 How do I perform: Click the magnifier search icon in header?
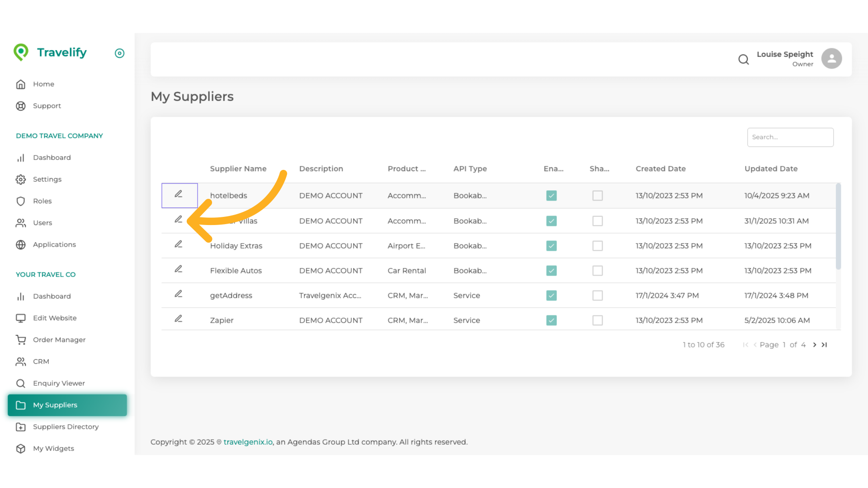point(743,59)
